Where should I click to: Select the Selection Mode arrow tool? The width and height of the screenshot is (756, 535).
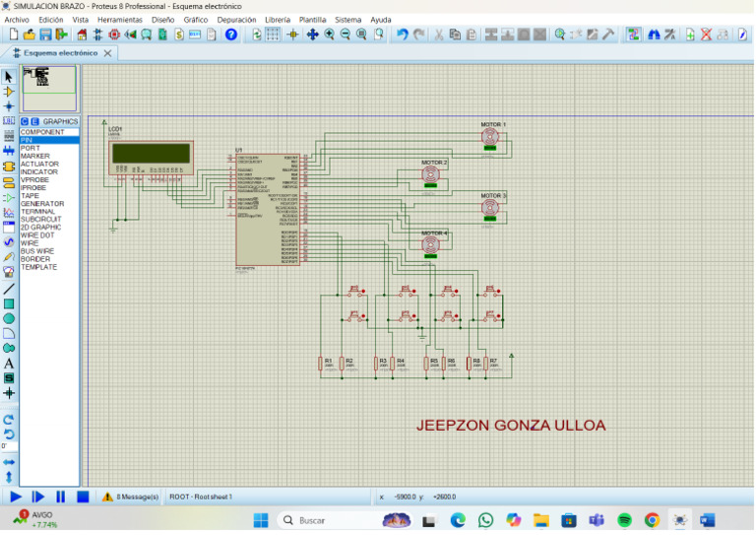[x=9, y=77]
